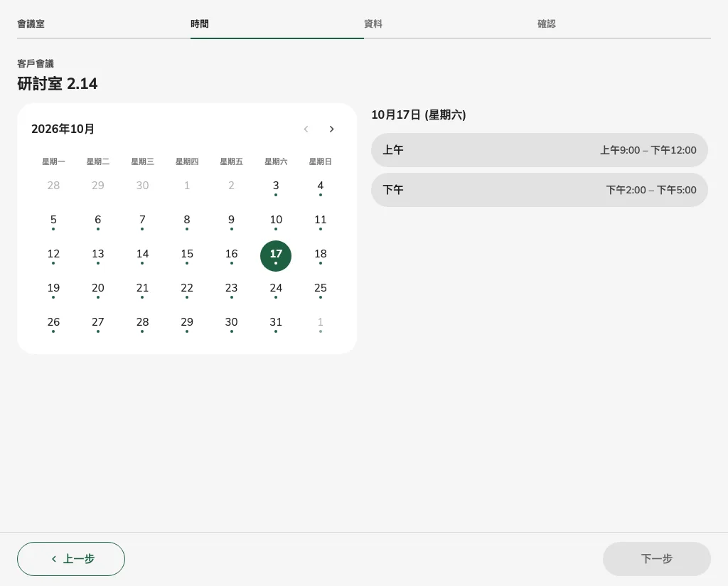Select October 25 on the calendar
The image size is (728, 586).
click(x=321, y=289)
